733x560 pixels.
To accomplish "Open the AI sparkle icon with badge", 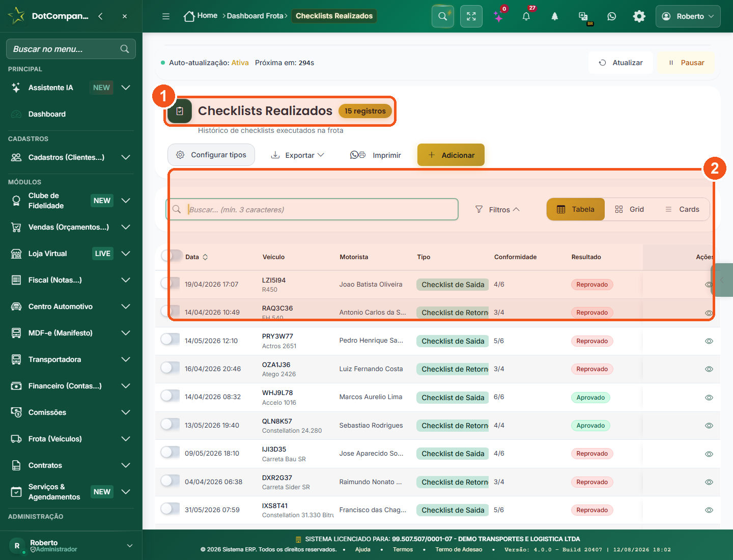I will coord(499,16).
